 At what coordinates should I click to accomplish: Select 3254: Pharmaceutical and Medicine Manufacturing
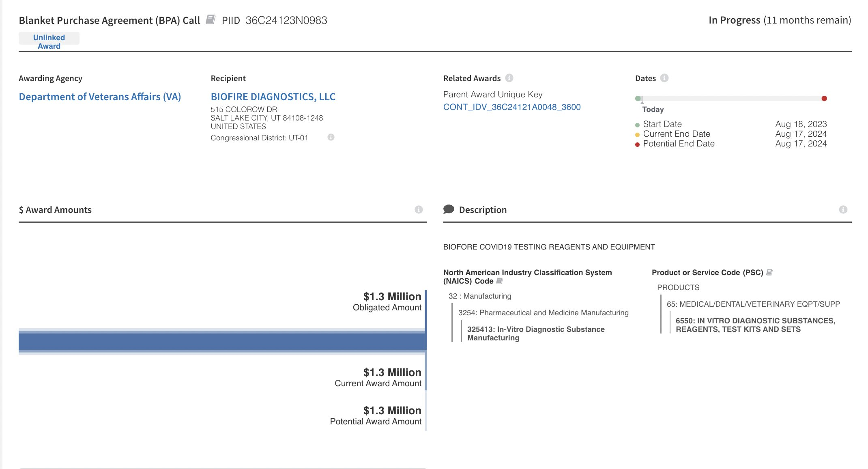click(x=544, y=313)
